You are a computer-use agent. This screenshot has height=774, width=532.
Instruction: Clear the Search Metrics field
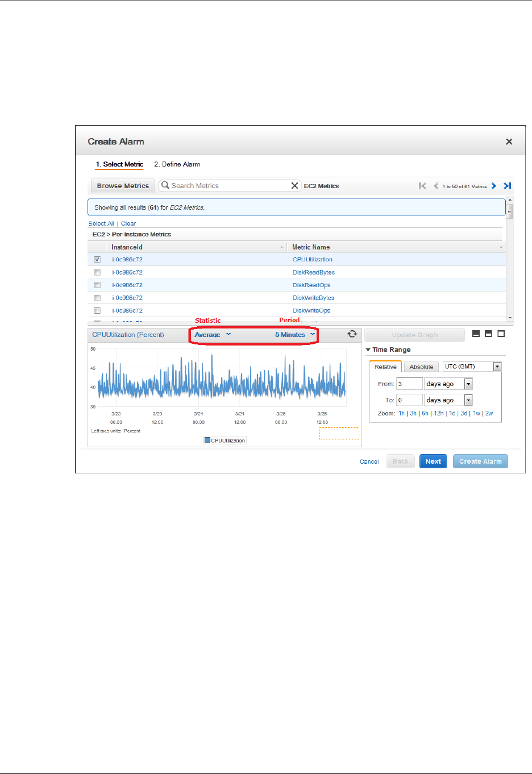294,186
